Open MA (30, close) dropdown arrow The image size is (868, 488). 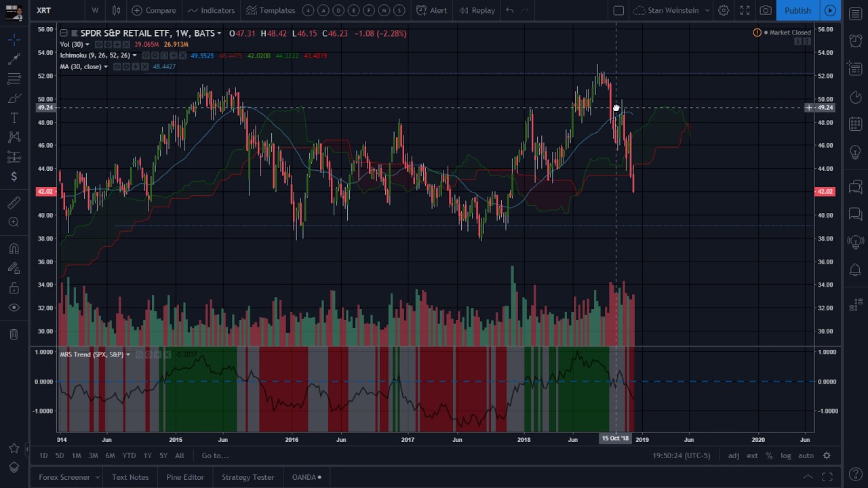pyautogui.click(x=106, y=66)
